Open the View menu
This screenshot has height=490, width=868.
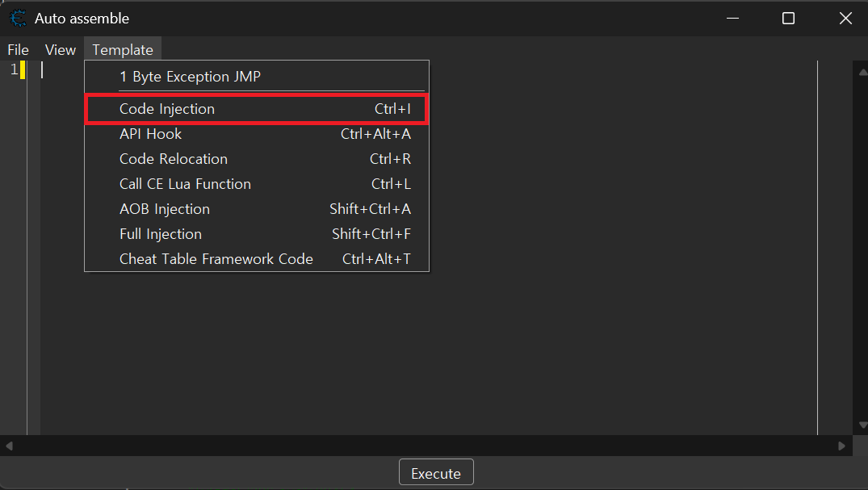point(60,50)
